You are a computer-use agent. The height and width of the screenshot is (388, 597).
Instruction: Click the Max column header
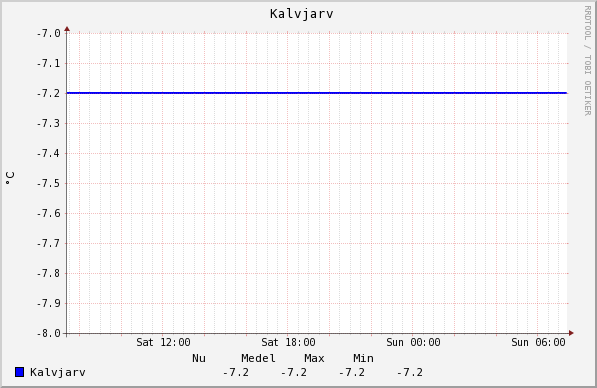(314, 358)
